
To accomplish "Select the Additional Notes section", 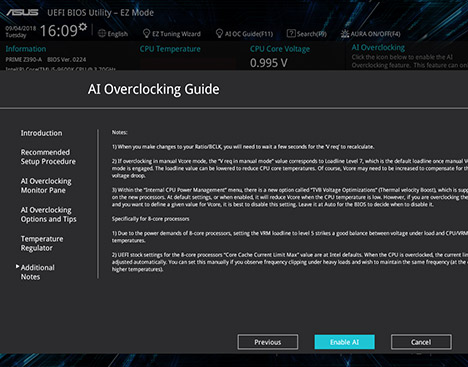I will (x=38, y=272).
